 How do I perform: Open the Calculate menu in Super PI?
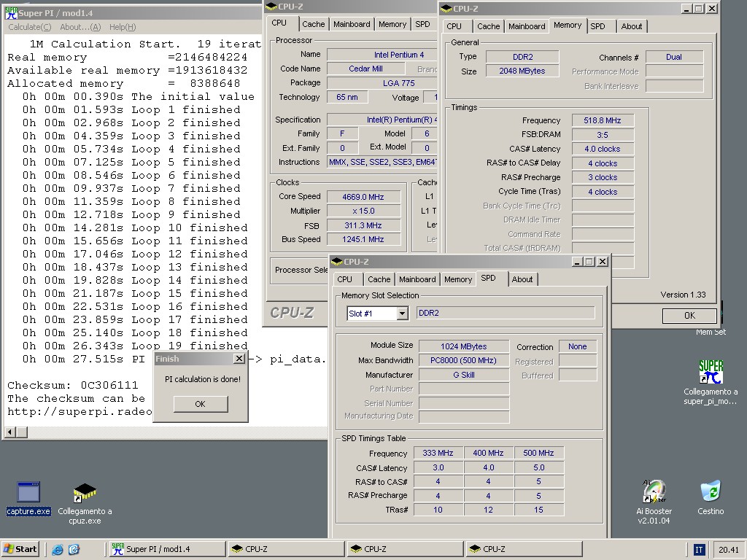click(x=29, y=27)
